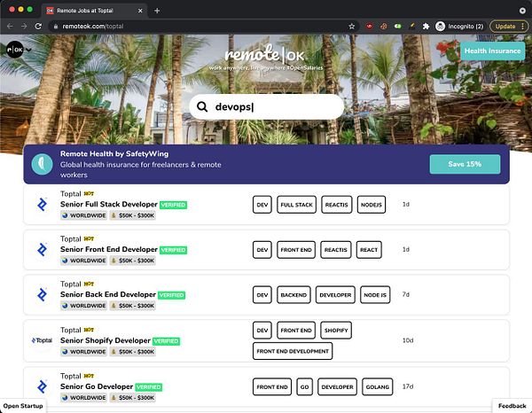Bookmark page with the star icon

351,26
